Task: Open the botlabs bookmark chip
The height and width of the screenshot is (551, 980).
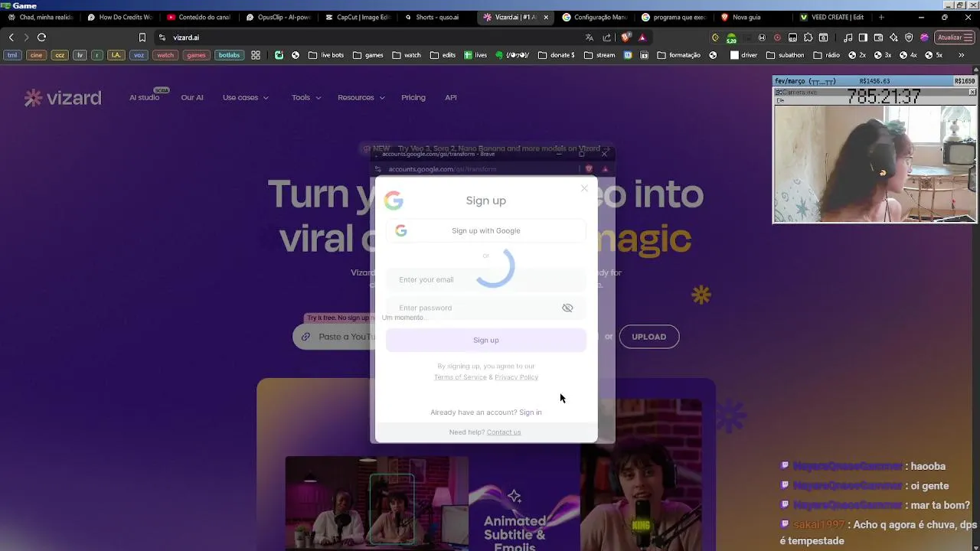Action: point(229,55)
